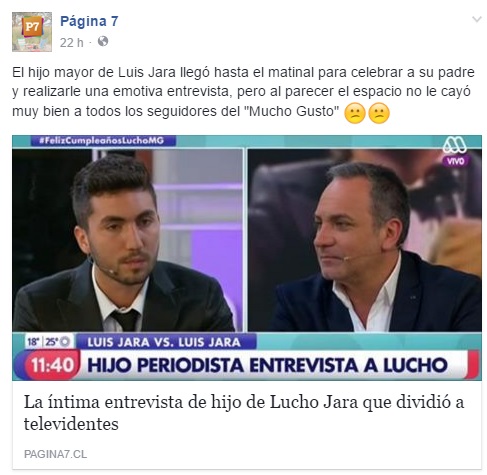487x475 pixels.
Task: Click the right video frame of Lucho
Action: (365, 240)
